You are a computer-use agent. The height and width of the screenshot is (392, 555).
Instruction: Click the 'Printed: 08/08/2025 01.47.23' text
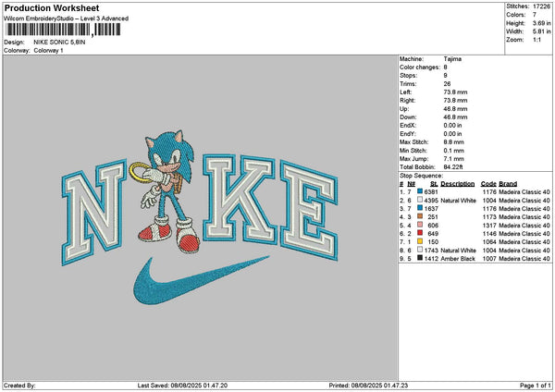pyautogui.click(x=368, y=386)
